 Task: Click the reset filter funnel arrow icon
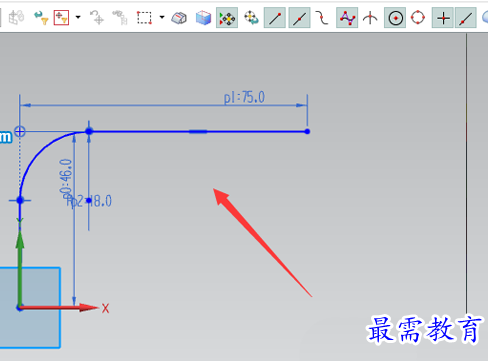tap(41, 17)
